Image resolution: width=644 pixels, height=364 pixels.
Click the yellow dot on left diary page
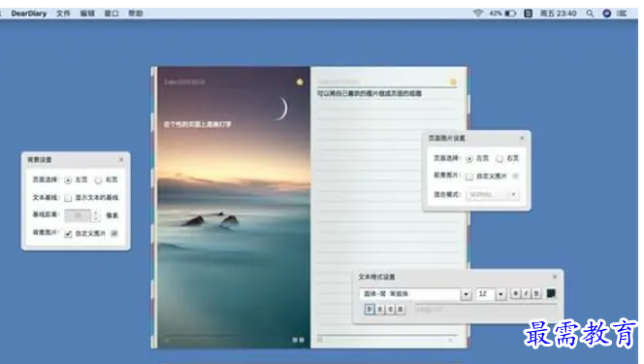(300, 82)
